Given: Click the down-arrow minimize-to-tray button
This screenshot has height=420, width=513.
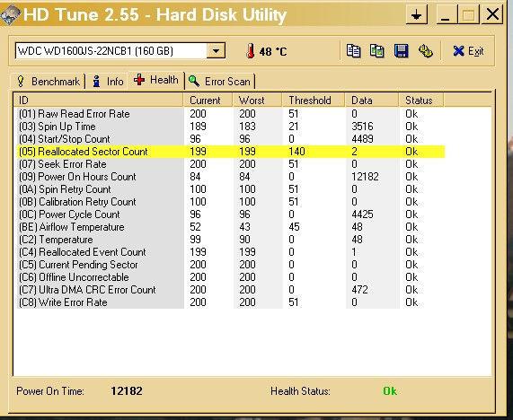Looking at the screenshot, I should point(417,14).
